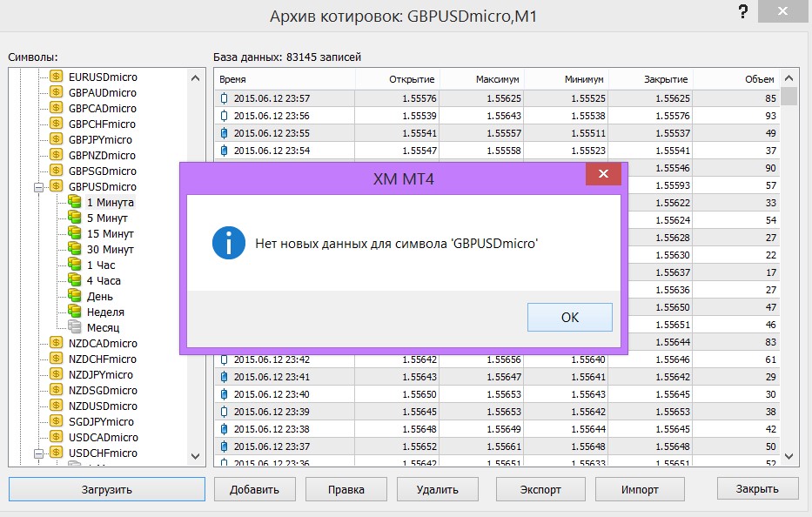
Task: Click the quotes table scrollbar thumb
Action: (789, 97)
